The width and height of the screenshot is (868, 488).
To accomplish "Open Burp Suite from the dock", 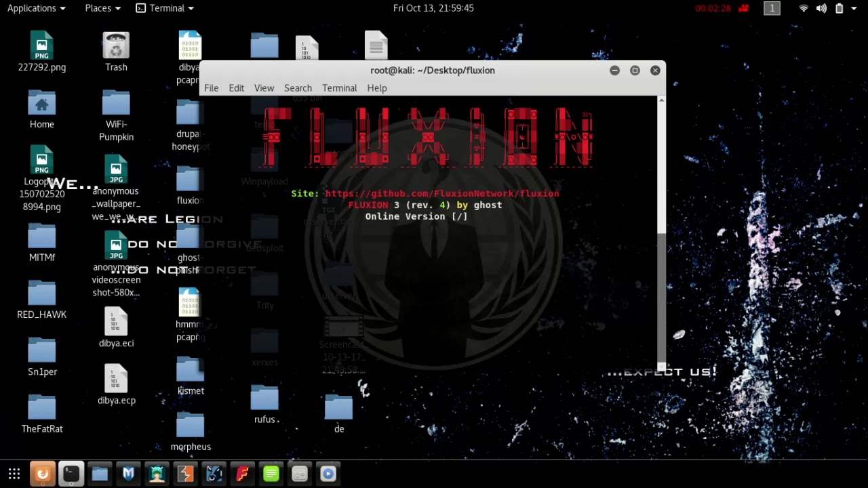I will [x=185, y=474].
